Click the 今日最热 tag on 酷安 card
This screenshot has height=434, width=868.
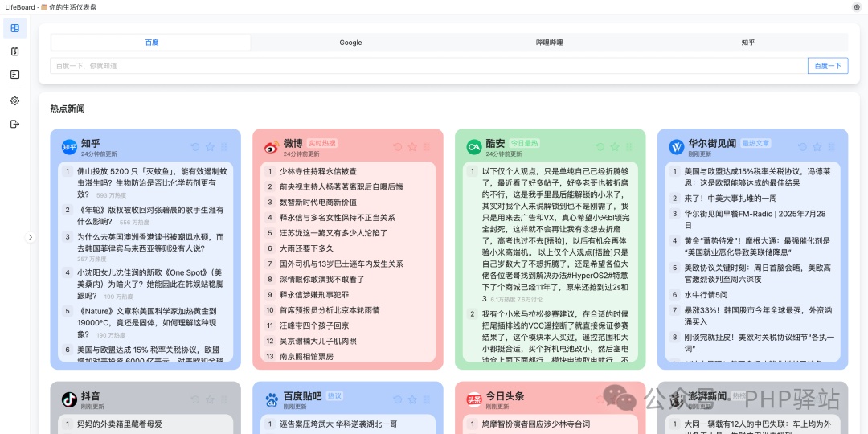click(x=524, y=143)
